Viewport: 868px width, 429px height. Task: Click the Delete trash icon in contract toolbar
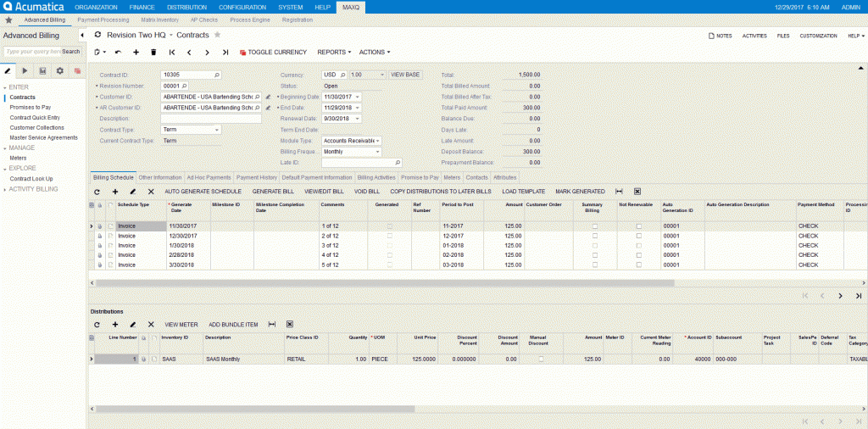(x=153, y=52)
